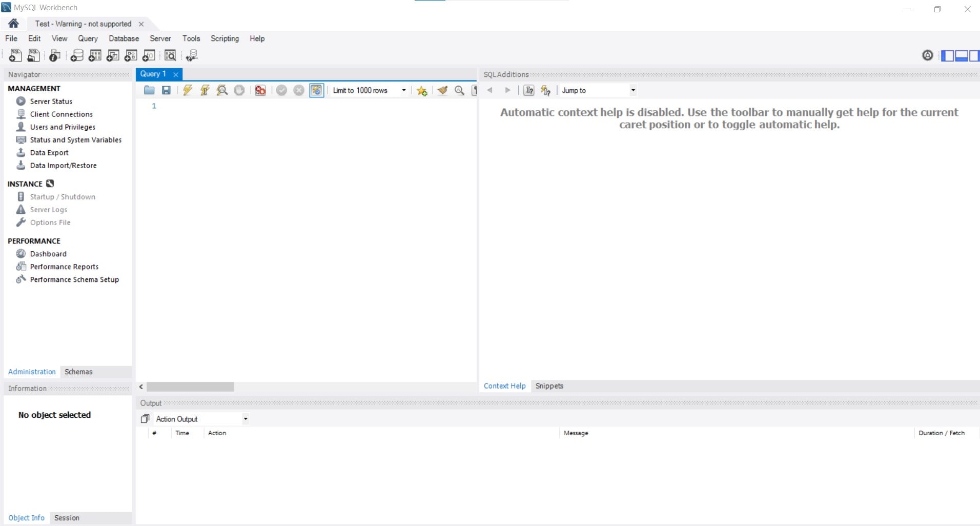Create a new SQL tab for queries
The height and width of the screenshot is (526, 980).
coord(15,55)
